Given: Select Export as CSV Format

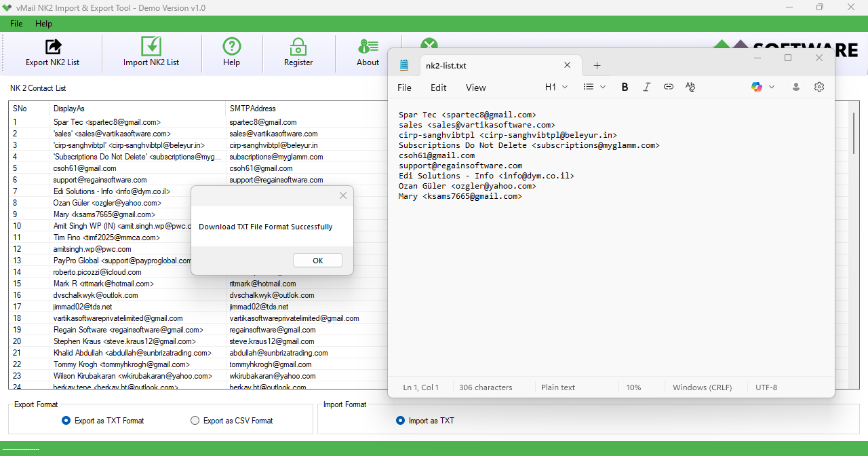Looking at the screenshot, I should tap(195, 420).
